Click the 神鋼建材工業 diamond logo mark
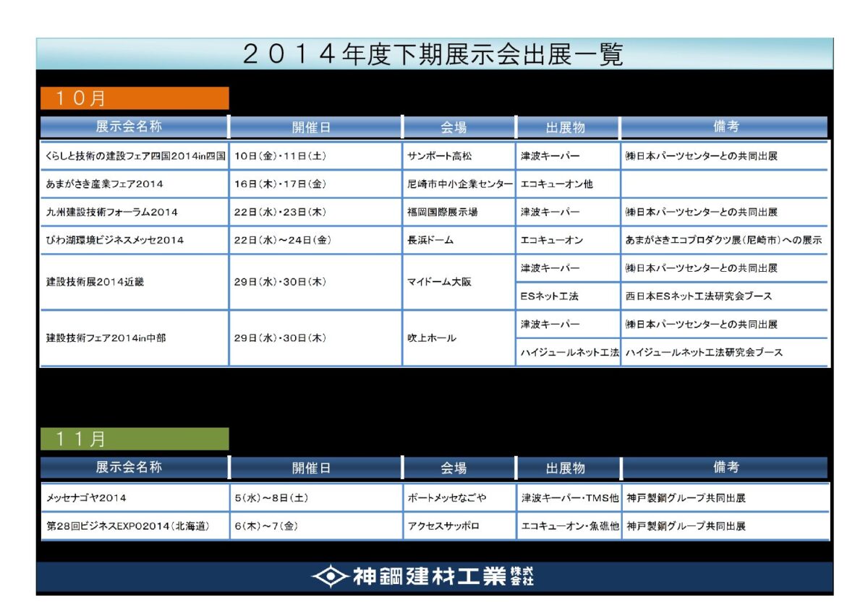The width and height of the screenshot is (868, 613). 331,576
